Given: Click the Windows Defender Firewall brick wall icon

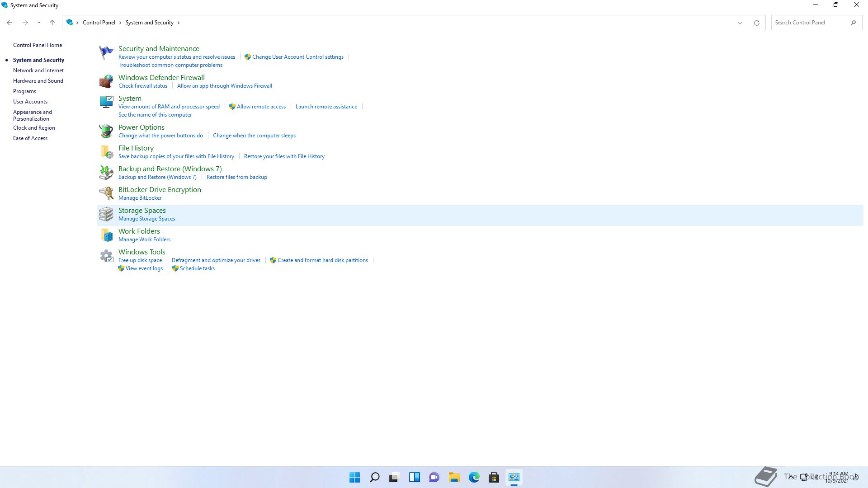Looking at the screenshot, I should 106,81.
